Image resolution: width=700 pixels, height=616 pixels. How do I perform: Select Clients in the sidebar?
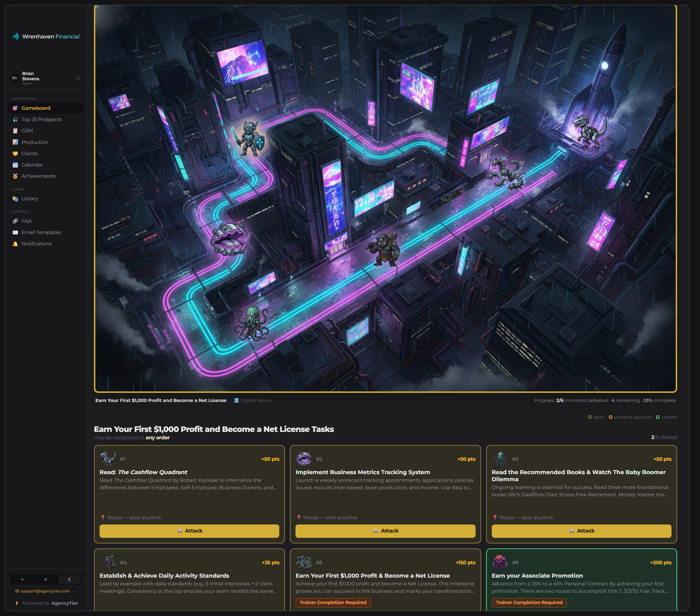point(46,153)
